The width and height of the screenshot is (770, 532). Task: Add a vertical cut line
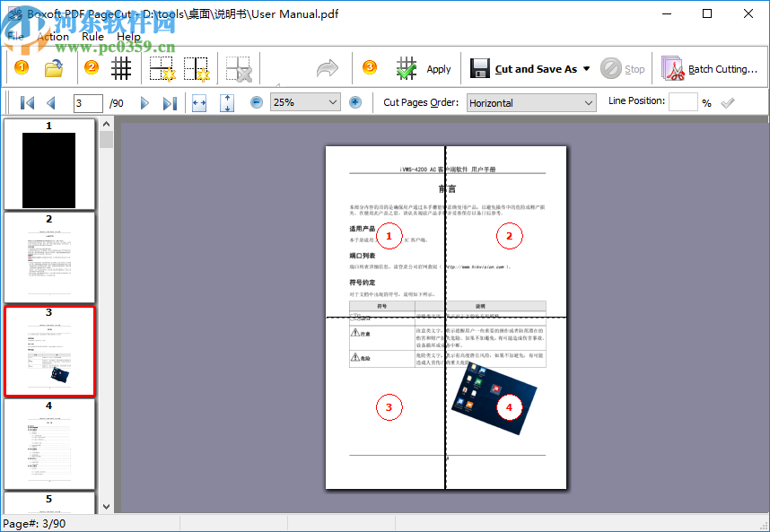click(196, 68)
